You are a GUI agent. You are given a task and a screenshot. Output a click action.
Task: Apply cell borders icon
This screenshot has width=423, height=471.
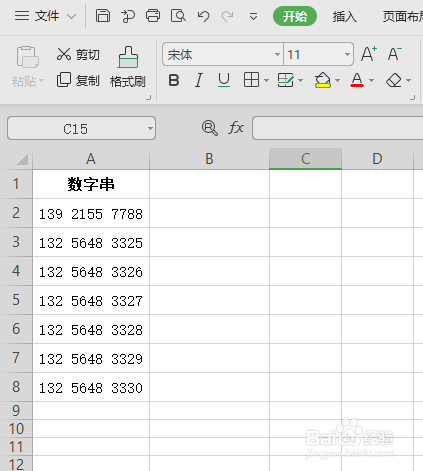click(251, 80)
